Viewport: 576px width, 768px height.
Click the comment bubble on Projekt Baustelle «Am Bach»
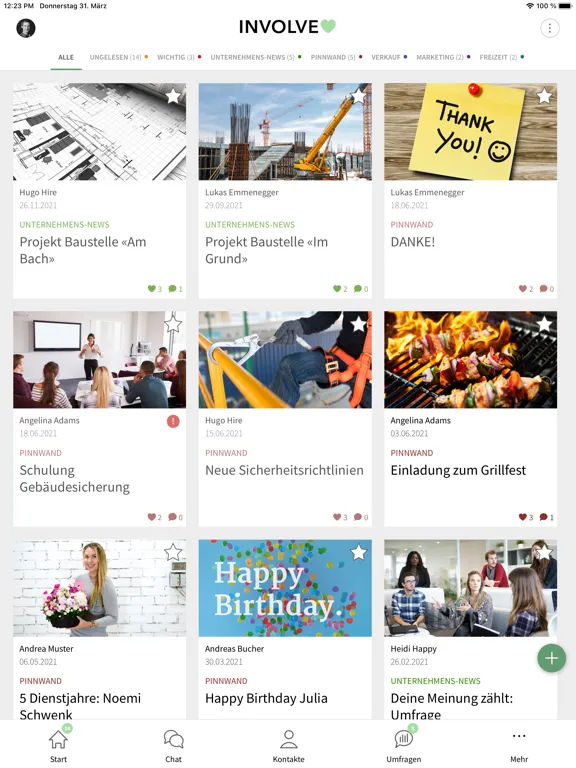175,288
